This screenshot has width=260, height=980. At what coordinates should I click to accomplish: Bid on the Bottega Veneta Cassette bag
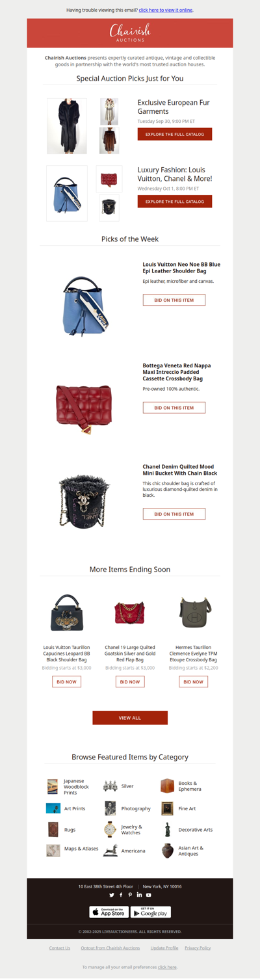[174, 408]
